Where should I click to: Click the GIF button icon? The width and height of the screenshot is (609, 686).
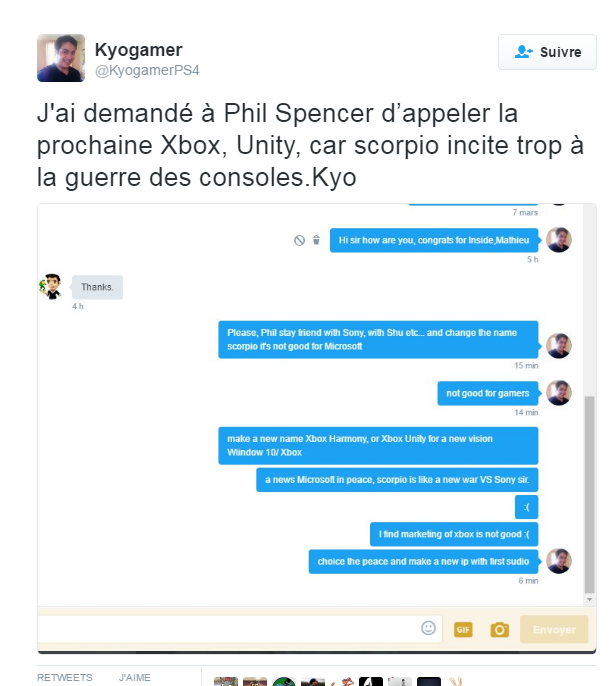click(x=463, y=630)
